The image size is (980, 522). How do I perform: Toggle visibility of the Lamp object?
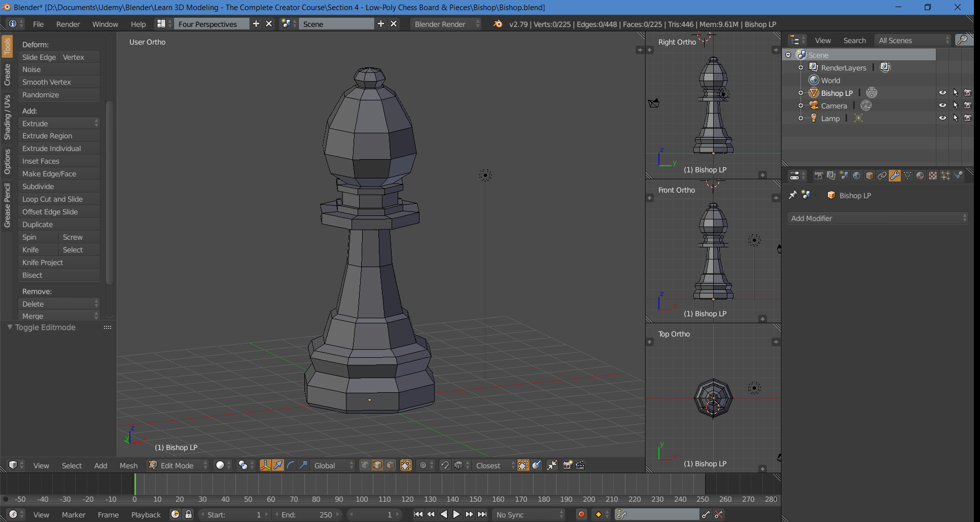coord(942,118)
